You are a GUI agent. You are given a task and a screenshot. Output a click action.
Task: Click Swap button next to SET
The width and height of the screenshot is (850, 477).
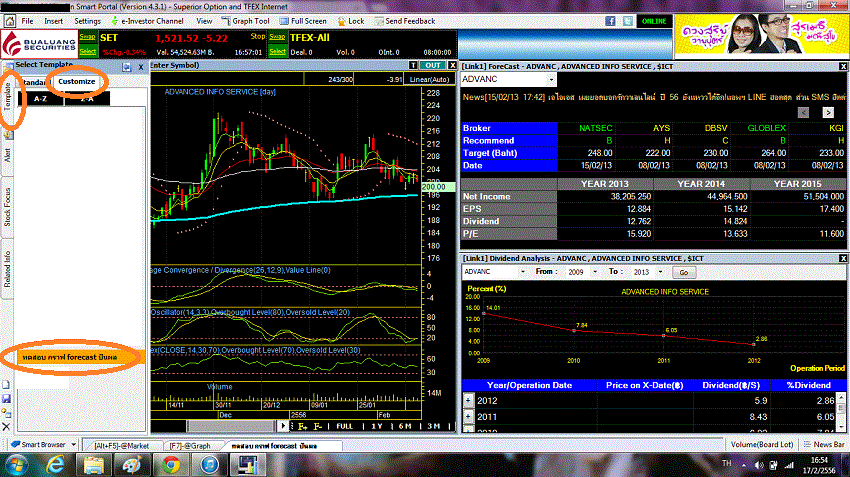pos(88,37)
